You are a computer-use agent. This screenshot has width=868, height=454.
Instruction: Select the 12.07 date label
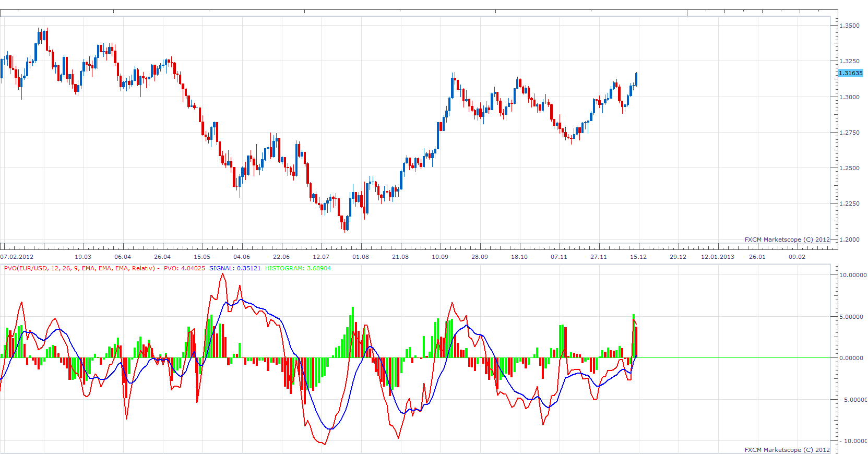point(321,257)
